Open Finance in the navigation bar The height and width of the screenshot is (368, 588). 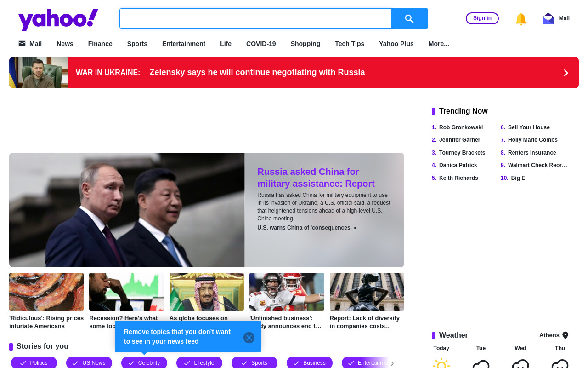point(100,44)
